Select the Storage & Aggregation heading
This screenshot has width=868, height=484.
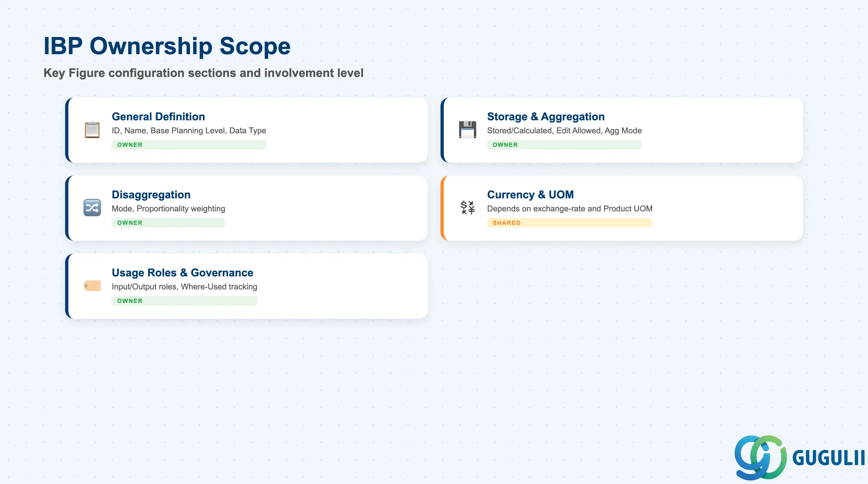545,117
